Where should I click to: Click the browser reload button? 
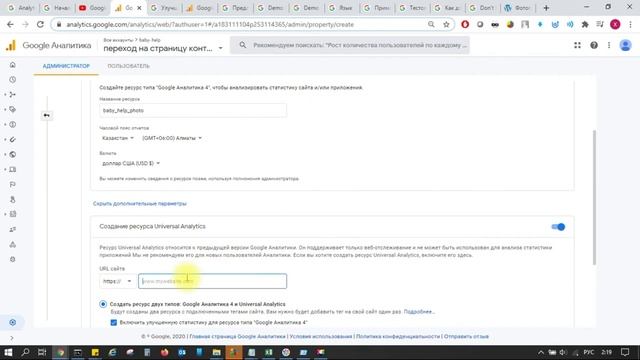click(x=40, y=24)
